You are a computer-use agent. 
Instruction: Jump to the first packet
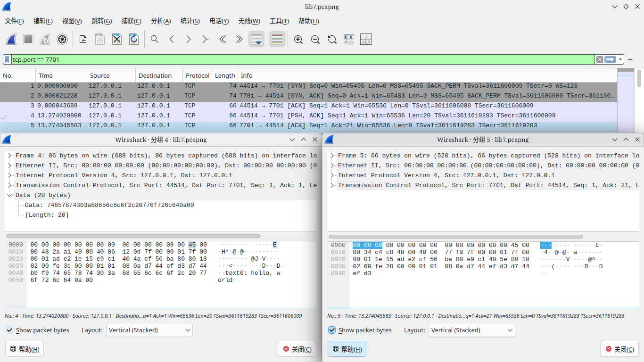223,40
